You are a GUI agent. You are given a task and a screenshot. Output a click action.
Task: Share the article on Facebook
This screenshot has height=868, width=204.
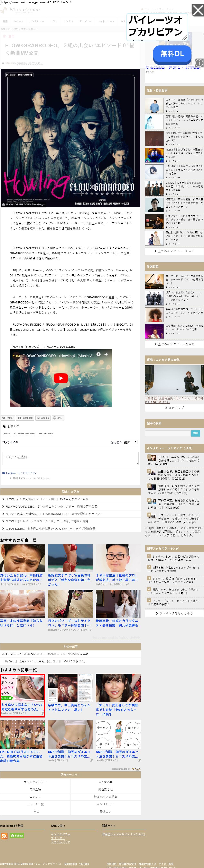pos(25,418)
